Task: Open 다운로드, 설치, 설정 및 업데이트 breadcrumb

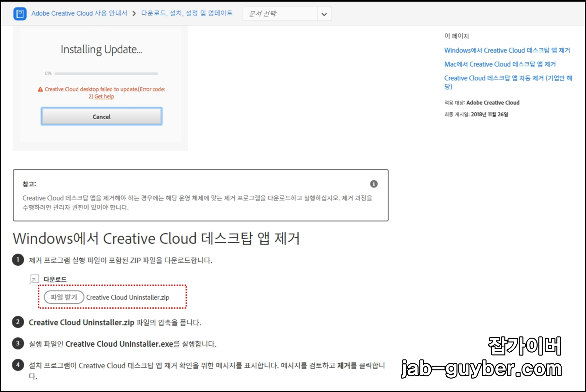Action: point(187,13)
